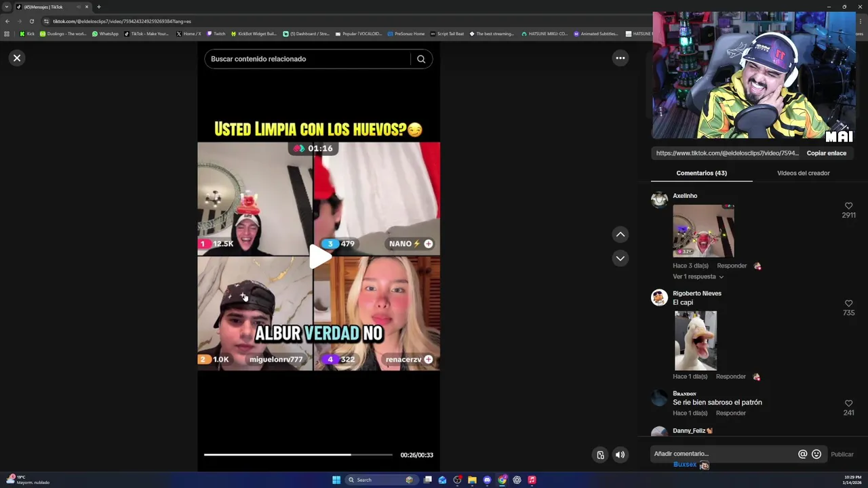This screenshot has height=488, width=868.
Task: Mute the video volume
Action: tap(620, 455)
